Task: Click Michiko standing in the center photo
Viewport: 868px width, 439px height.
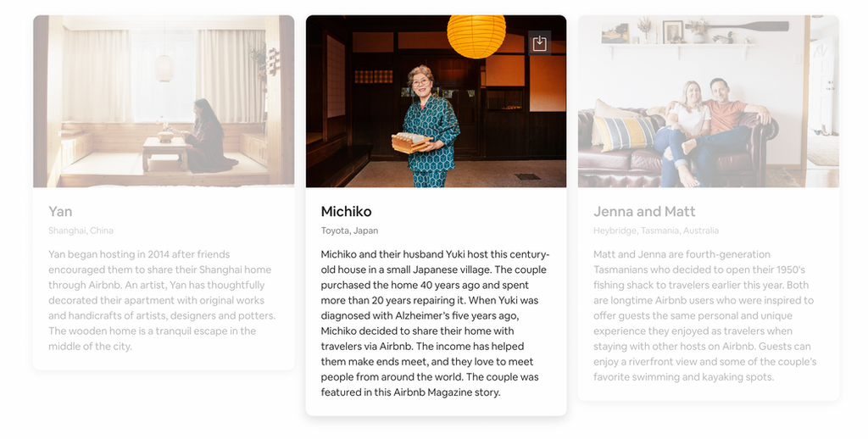Action: (431, 126)
